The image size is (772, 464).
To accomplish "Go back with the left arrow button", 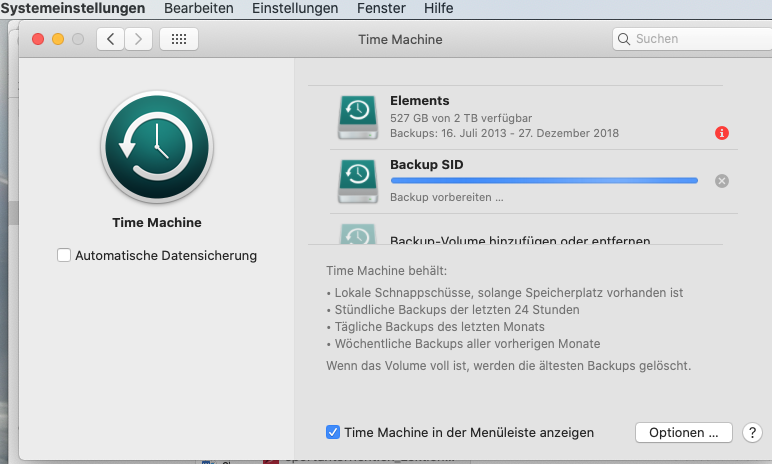I will coord(111,39).
